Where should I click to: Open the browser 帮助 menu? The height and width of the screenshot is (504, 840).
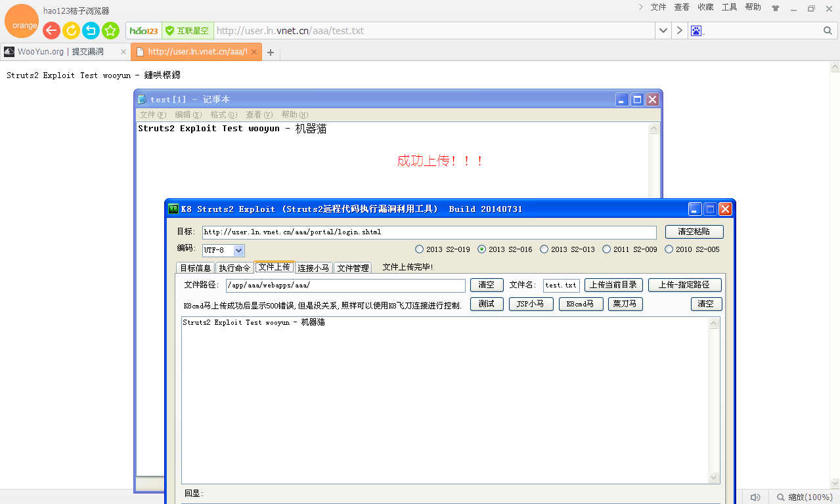753,7
